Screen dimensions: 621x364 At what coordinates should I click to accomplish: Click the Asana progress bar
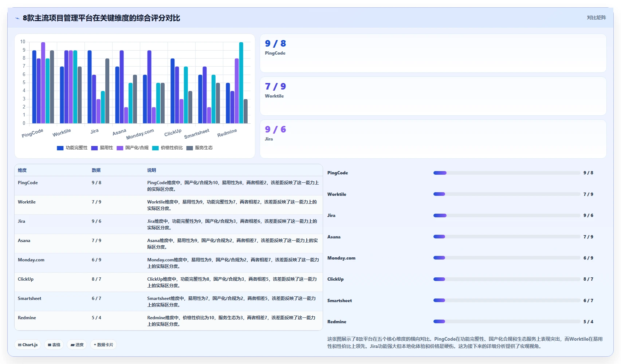[507, 237]
